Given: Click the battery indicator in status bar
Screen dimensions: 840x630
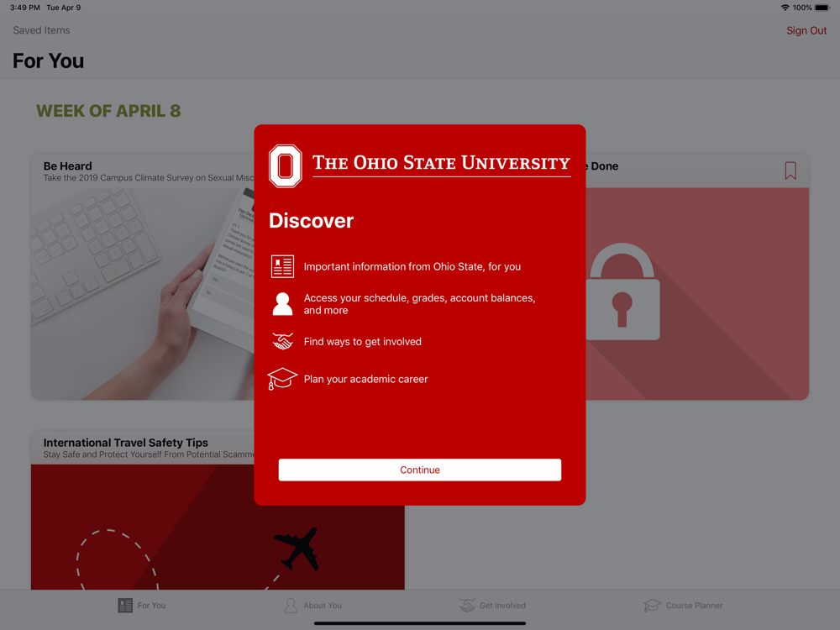Looking at the screenshot, I should (822, 8).
